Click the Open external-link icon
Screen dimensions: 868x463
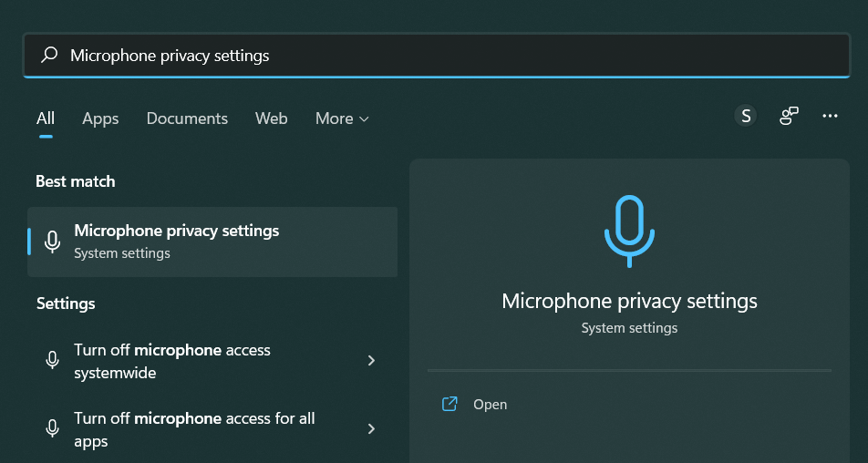click(x=449, y=404)
